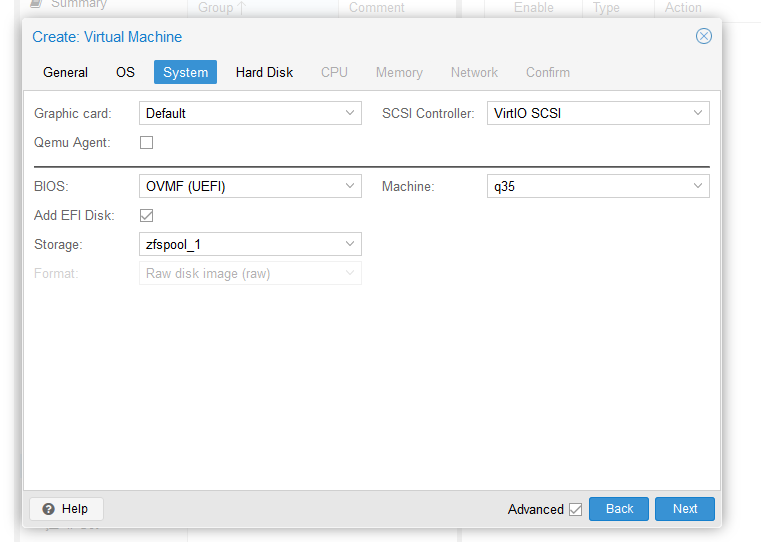Click the Help question mark icon

[x=49, y=509]
